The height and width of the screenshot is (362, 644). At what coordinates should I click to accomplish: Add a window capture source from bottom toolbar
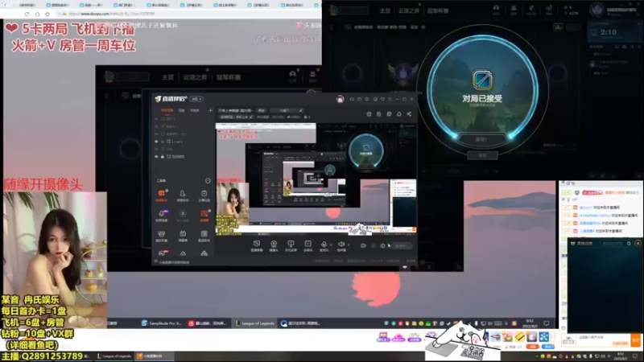click(257, 246)
